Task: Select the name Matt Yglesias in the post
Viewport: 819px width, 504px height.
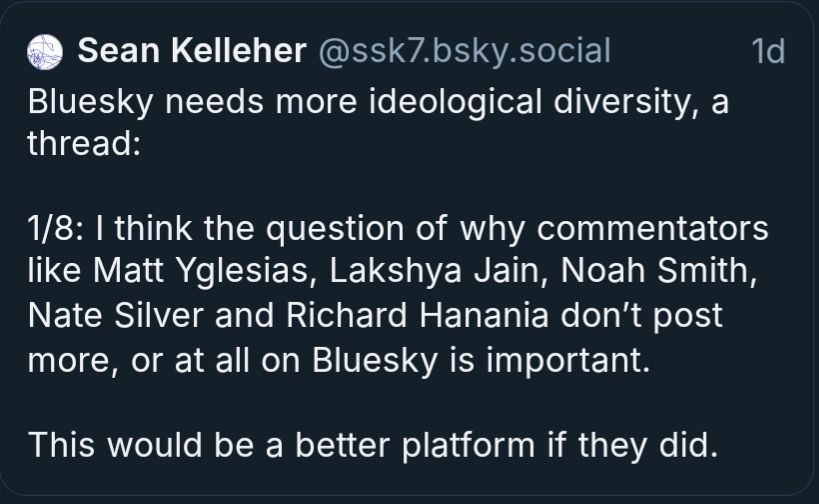Action: point(201,272)
